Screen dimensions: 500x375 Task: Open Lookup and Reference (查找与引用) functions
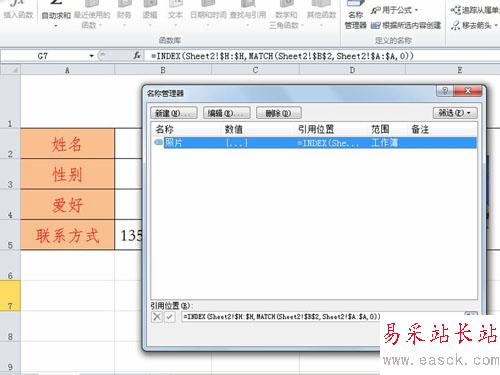click(x=248, y=13)
